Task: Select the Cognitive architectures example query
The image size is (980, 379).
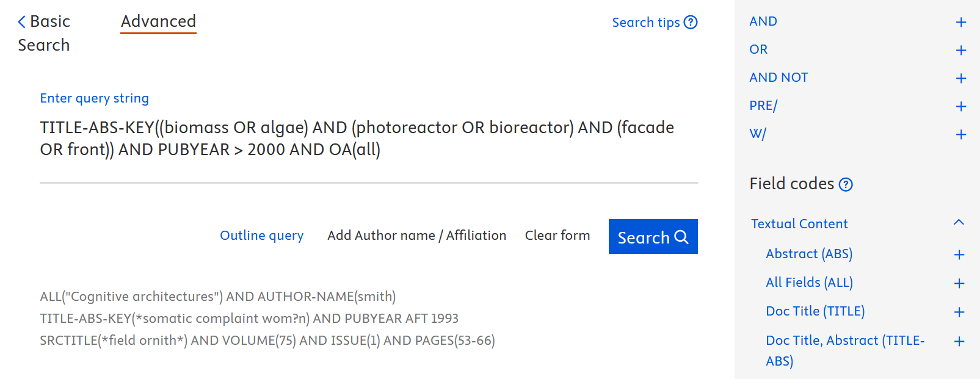Action: (x=217, y=297)
